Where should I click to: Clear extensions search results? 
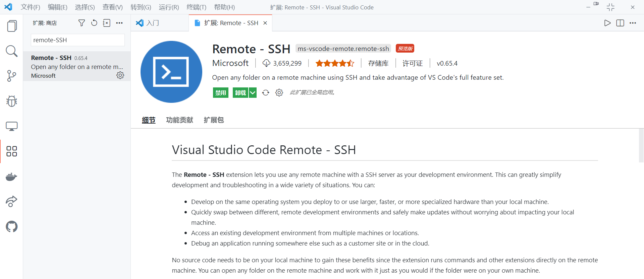tap(107, 23)
